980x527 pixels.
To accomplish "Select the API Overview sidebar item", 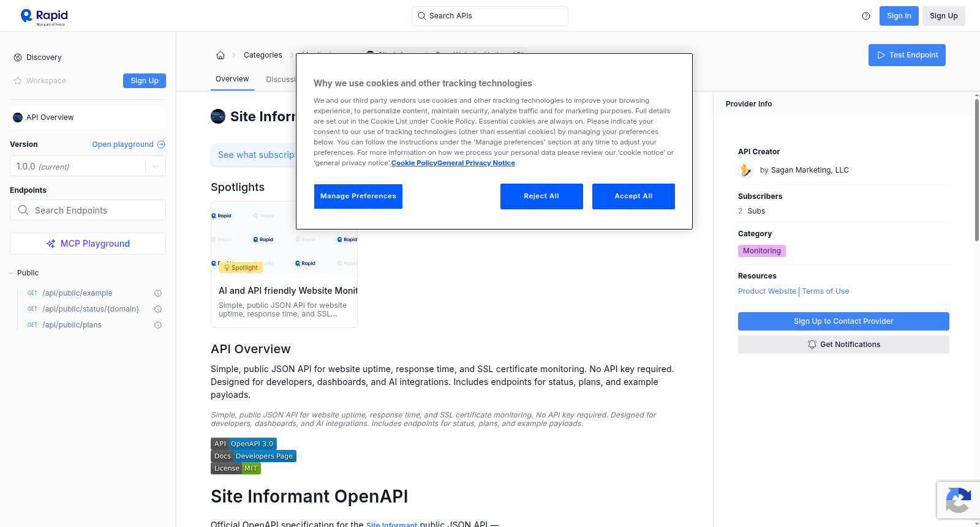I will pos(88,118).
